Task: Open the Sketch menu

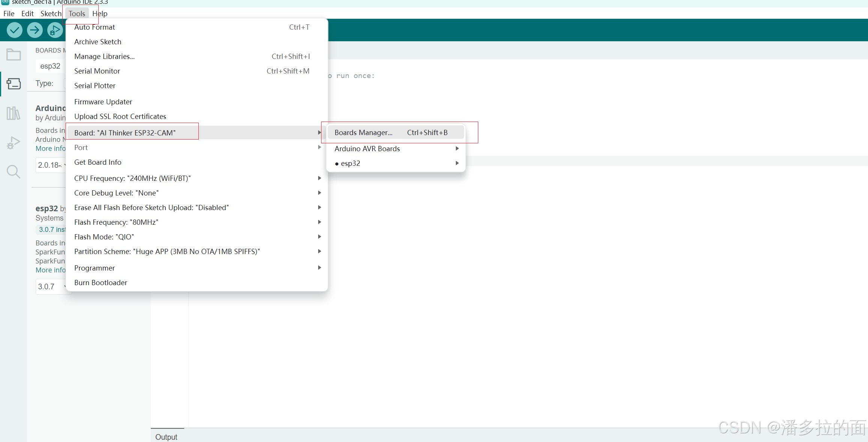Action: pyautogui.click(x=51, y=14)
